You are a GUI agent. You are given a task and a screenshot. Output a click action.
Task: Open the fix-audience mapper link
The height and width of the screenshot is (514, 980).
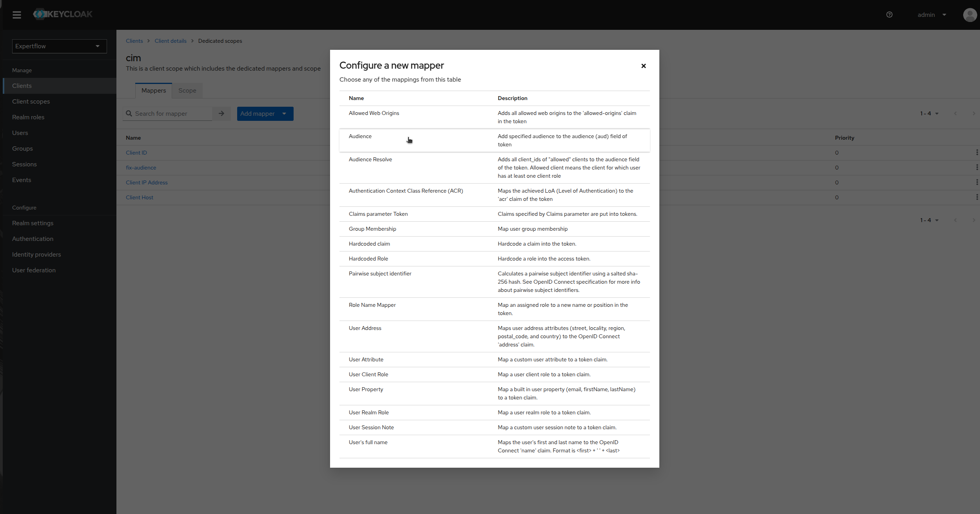[141, 168]
